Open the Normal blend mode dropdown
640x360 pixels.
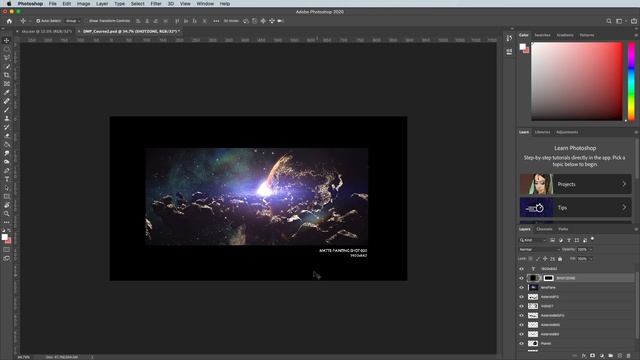tap(539, 249)
